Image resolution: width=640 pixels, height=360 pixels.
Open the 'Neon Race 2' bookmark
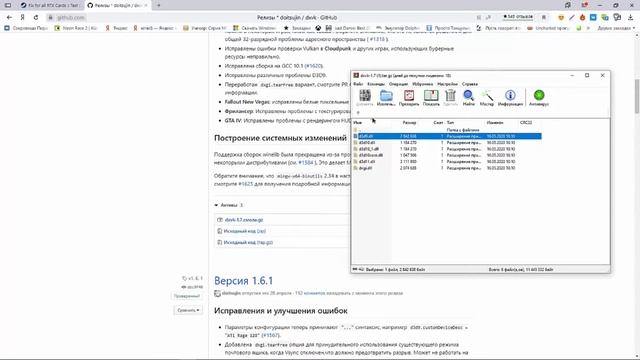(x=76, y=28)
